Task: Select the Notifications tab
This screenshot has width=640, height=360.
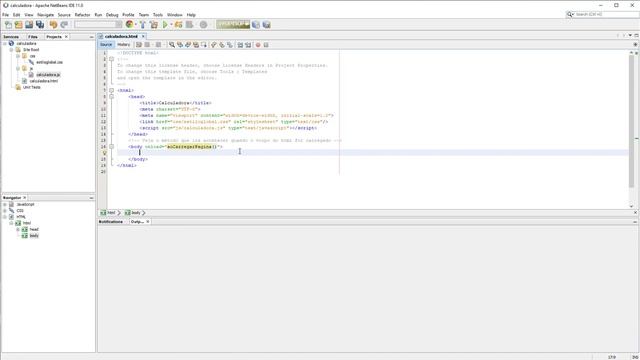Action: pos(111,222)
